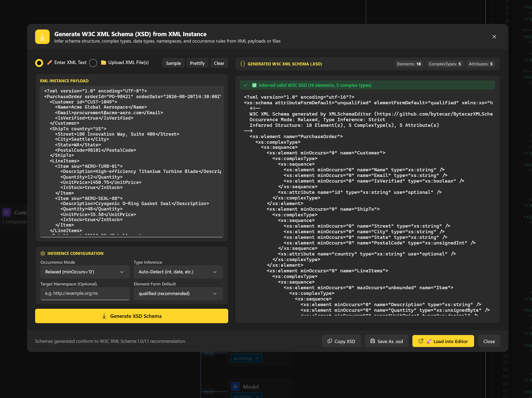
Task: Click the Save As .xsd button
Action: (x=386, y=341)
